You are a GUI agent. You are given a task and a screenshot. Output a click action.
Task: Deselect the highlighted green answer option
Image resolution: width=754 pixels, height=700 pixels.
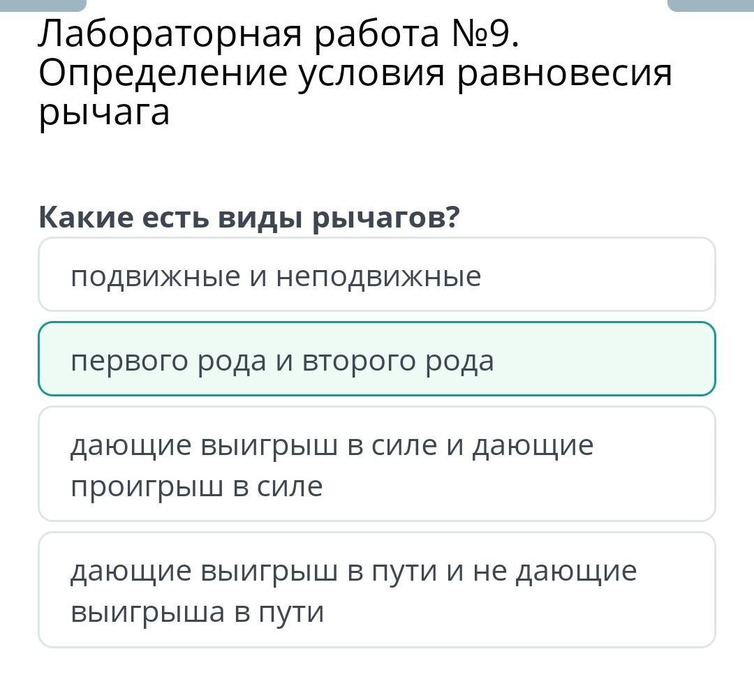(x=377, y=359)
